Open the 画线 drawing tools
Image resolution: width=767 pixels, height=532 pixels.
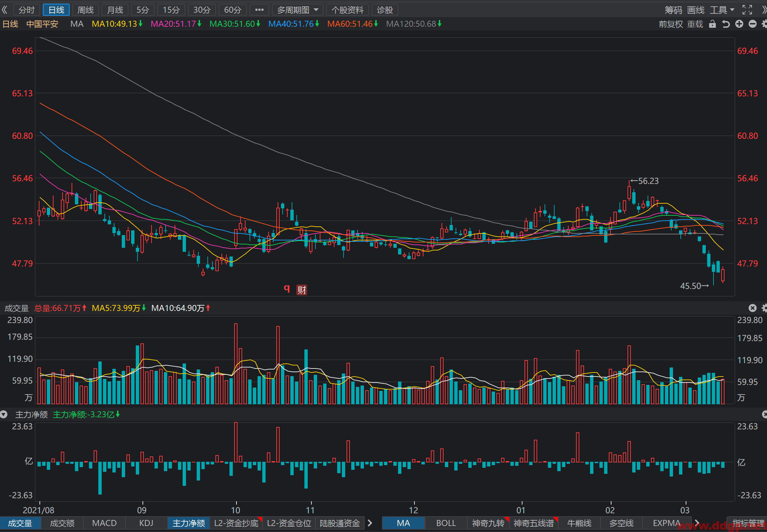tap(696, 10)
